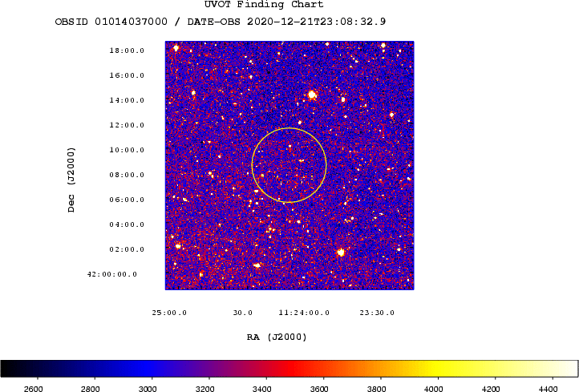Select the OBSID 01014037000 text

[x=111, y=22]
